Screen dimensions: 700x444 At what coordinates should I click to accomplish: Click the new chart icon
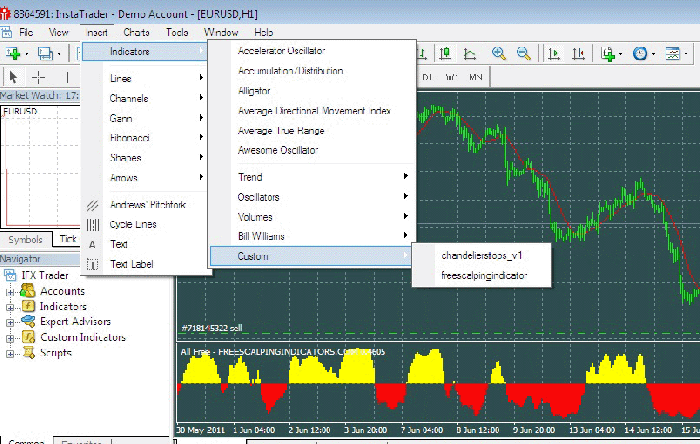tap(15, 53)
